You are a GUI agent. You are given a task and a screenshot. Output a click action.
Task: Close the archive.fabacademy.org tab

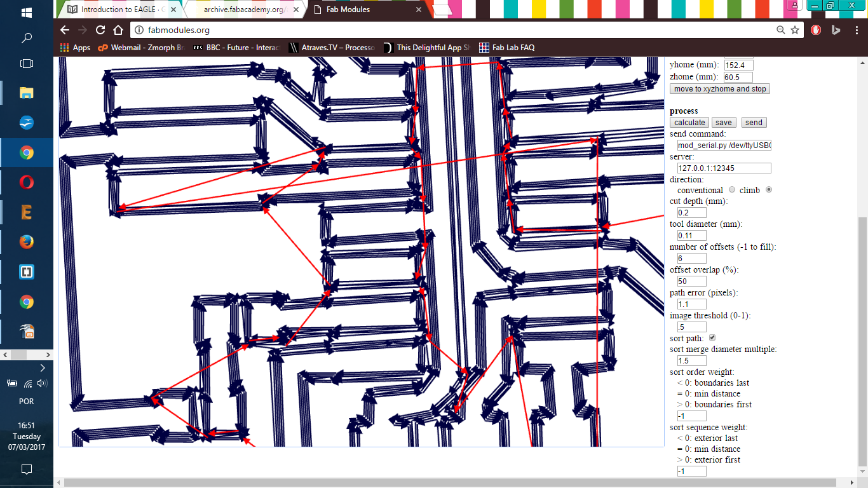(296, 10)
